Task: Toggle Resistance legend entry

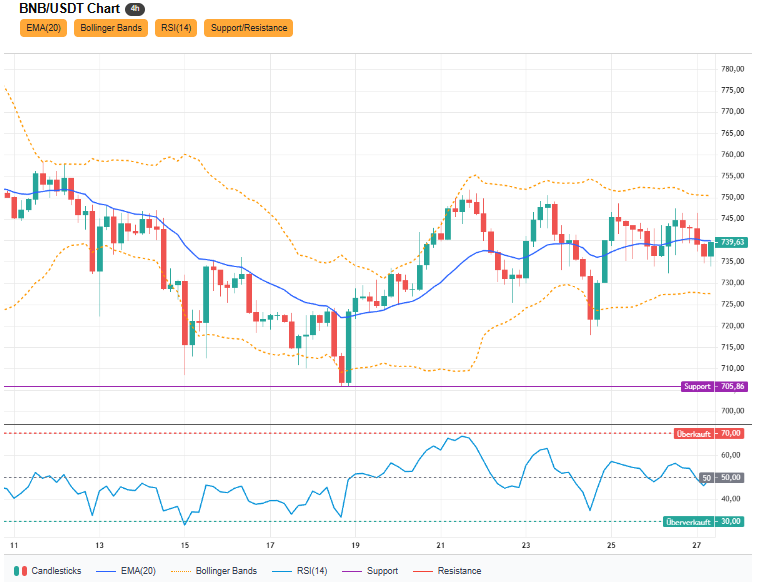Action: 448,571
